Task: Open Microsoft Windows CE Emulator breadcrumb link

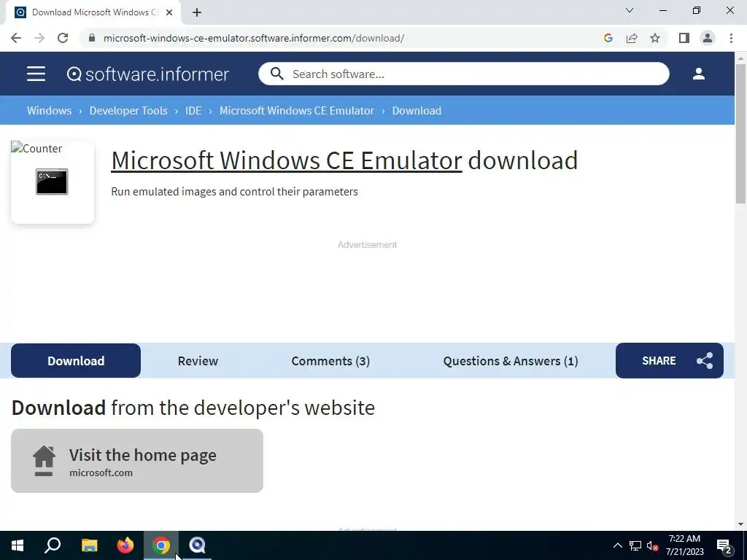Action: [297, 111]
